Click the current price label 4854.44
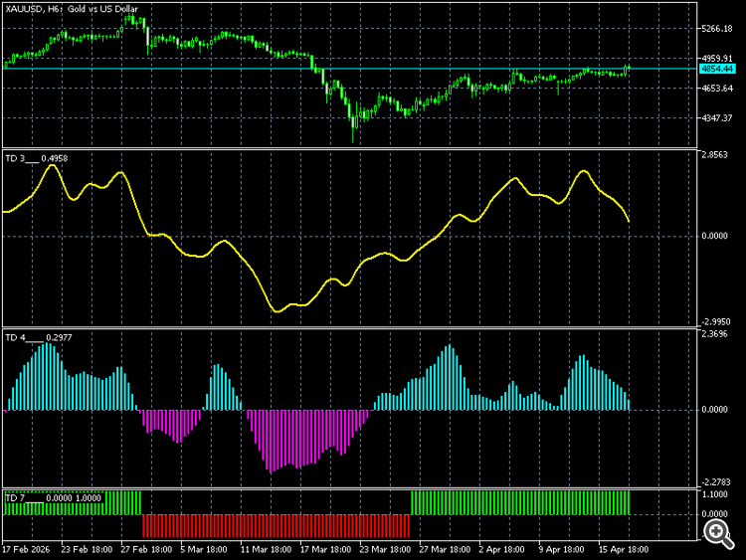The height and width of the screenshot is (560, 746). point(717,69)
